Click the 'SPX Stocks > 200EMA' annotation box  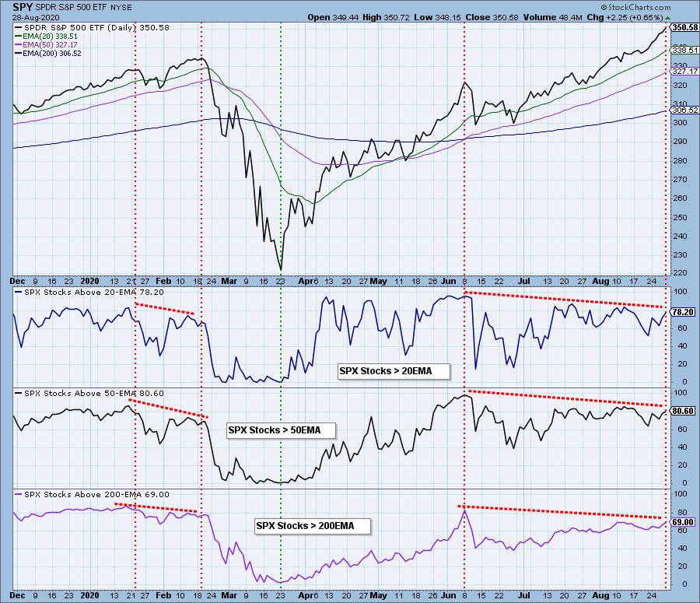313,526
